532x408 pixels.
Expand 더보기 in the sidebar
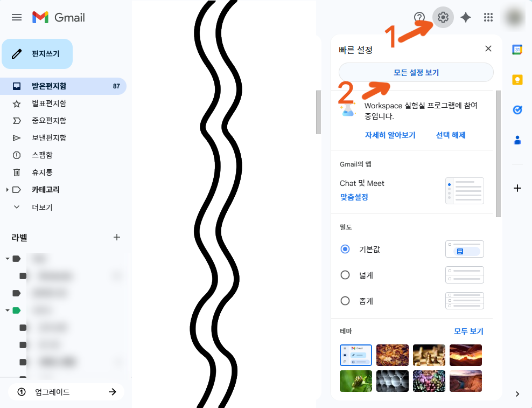pyautogui.click(x=42, y=207)
